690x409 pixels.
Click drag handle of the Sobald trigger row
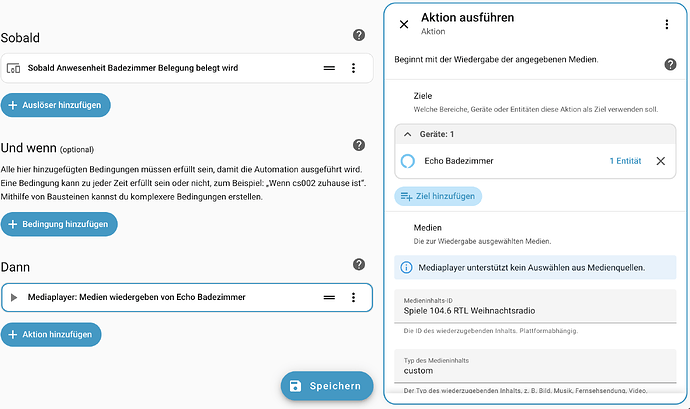coord(329,68)
